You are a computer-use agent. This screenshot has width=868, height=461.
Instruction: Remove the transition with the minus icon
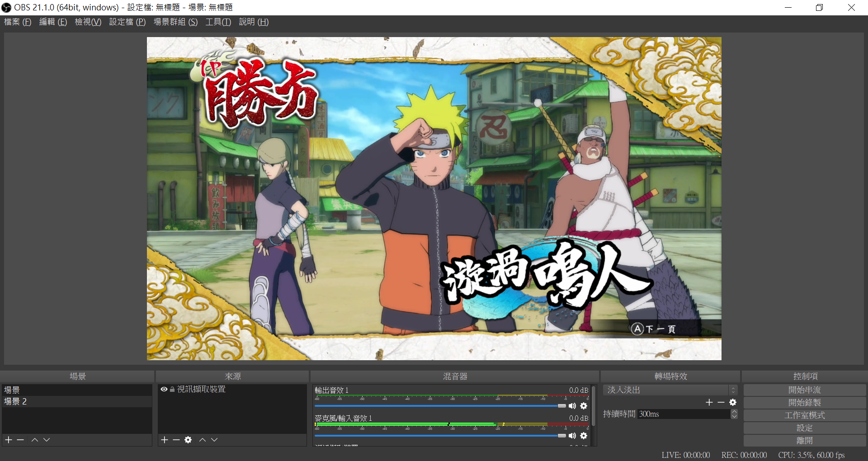[721, 402]
